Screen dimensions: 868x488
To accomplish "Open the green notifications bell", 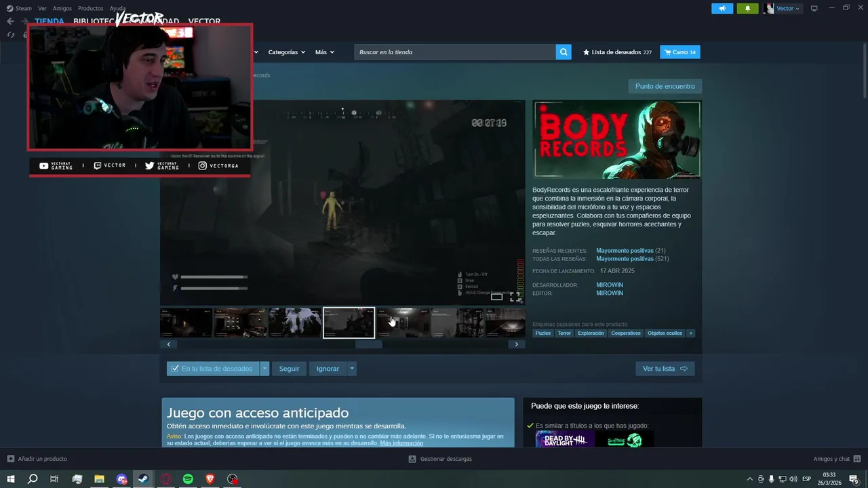I will pos(747,8).
